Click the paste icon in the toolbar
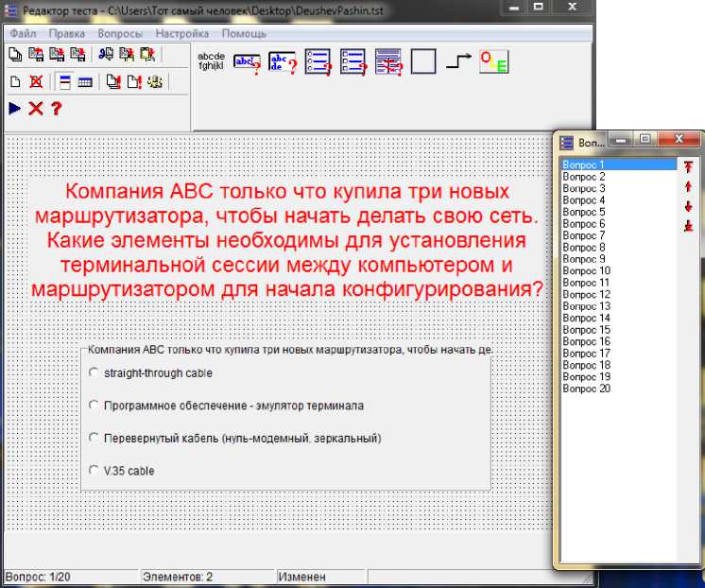 pyautogui.click(x=147, y=55)
